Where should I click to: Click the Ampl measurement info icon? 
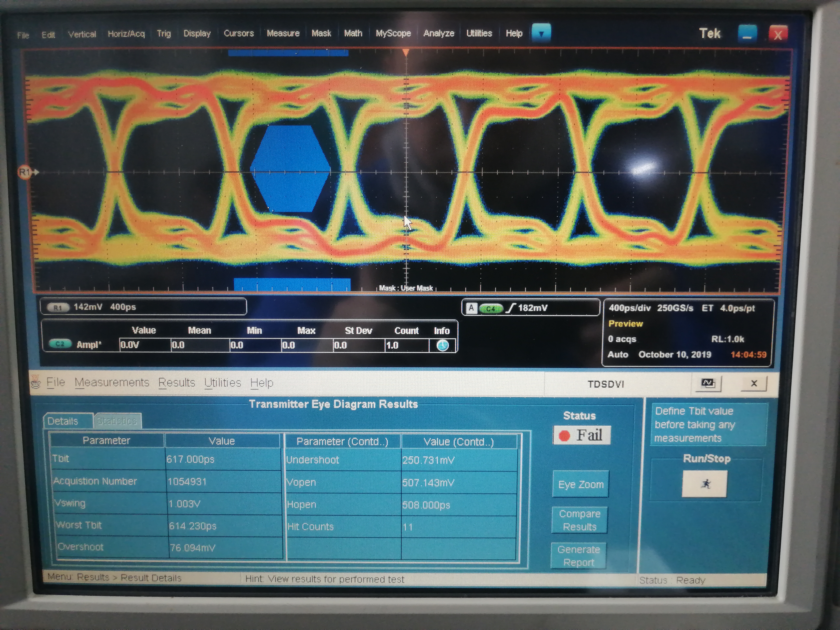pyautogui.click(x=442, y=345)
